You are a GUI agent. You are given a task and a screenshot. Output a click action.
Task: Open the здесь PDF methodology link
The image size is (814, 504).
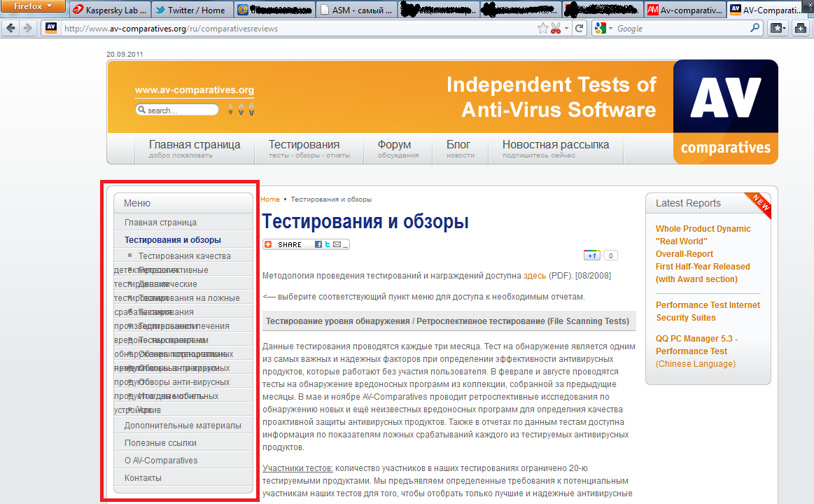tap(534, 276)
